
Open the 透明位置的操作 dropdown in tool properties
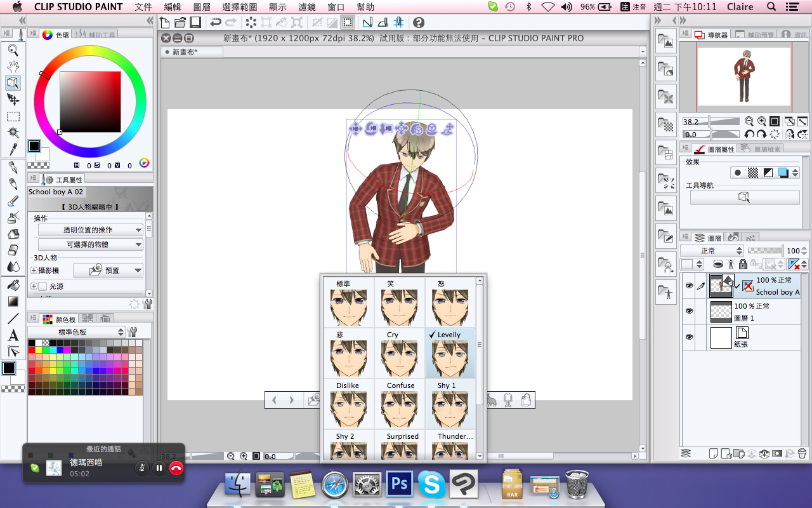89,230
